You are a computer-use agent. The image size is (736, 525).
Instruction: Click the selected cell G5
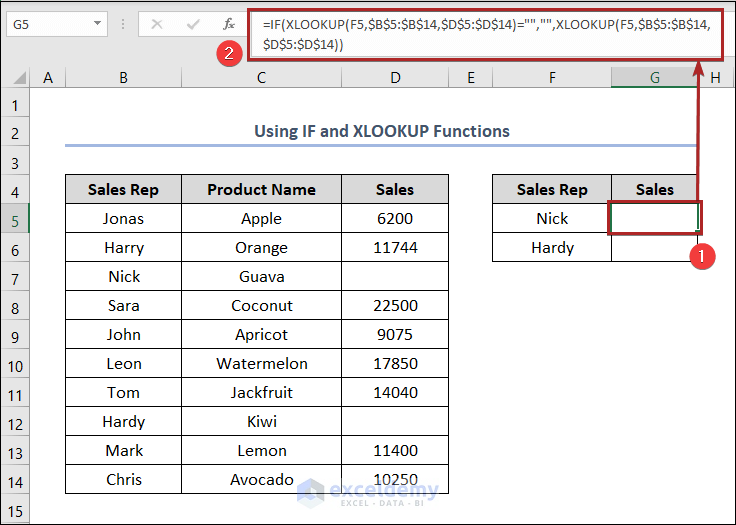click(x=654, y=218)
